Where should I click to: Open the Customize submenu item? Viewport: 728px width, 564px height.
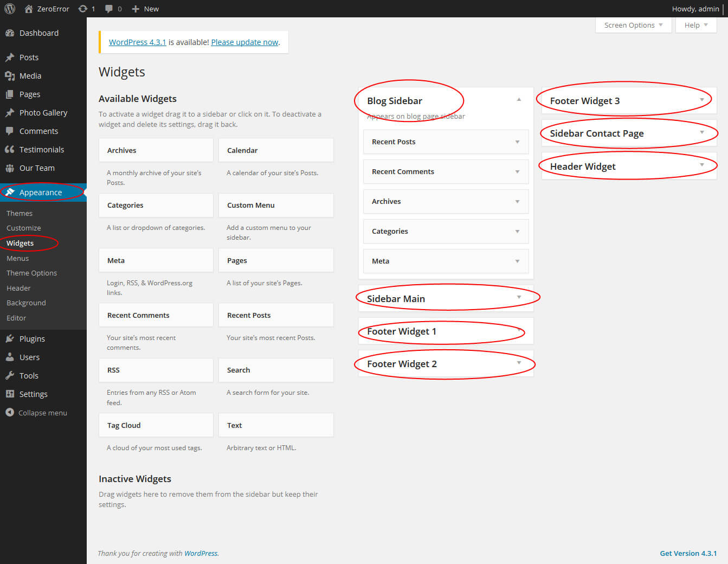click(23, 228)
